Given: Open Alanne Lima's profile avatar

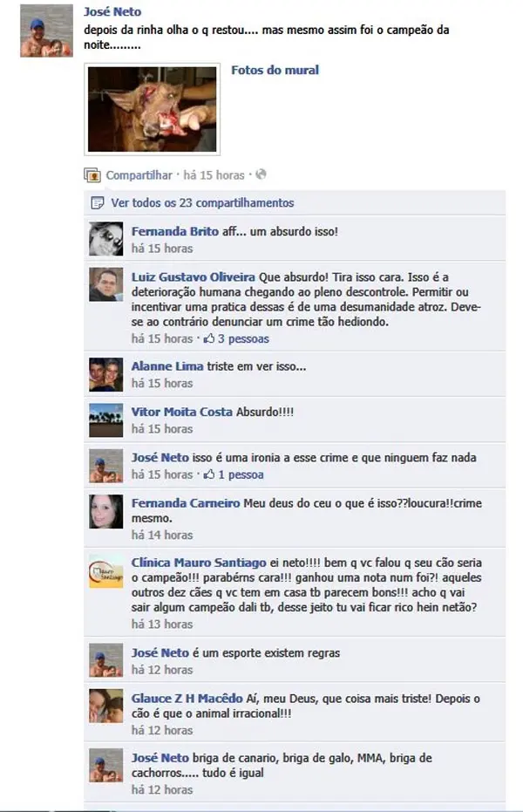Looking at the screenshot, I should coord(106,374).
